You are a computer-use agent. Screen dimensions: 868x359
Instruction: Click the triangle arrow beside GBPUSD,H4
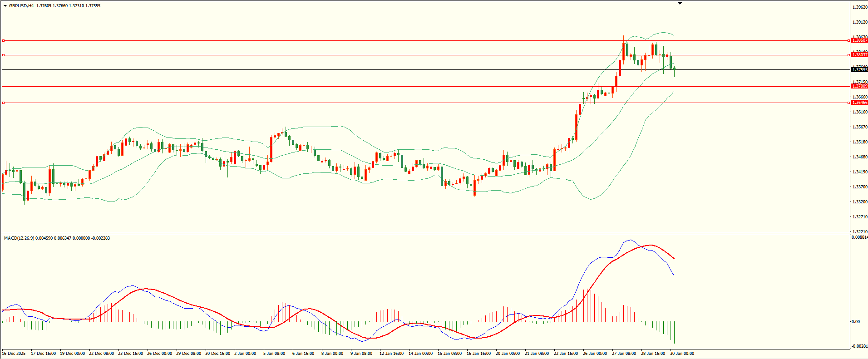tap(5, 6)
